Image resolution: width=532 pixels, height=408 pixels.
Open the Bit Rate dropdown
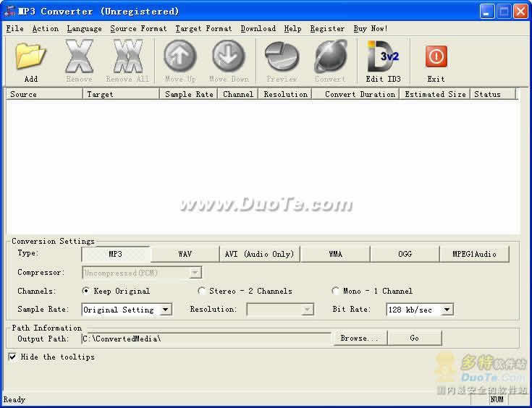[420, 310]
